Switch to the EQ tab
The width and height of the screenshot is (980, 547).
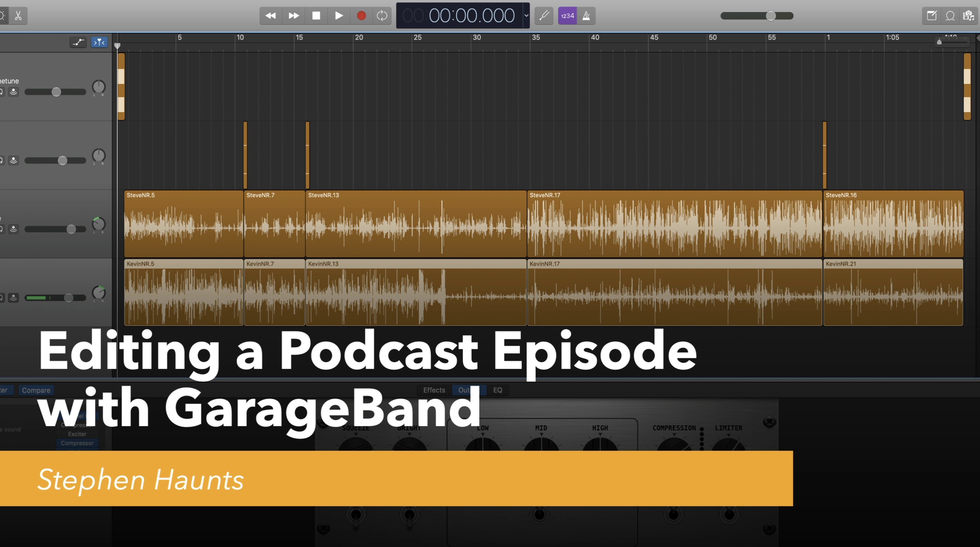coord(497,390)
